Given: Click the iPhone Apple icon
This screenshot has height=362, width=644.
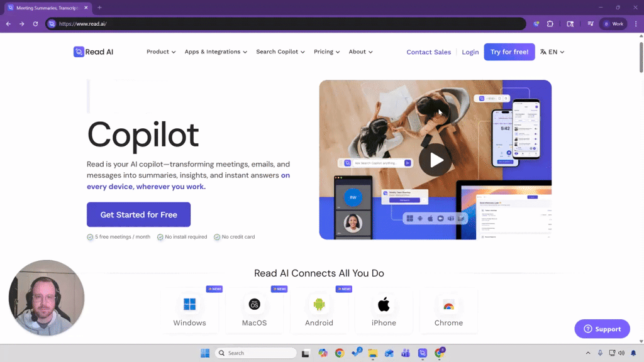Looking at the screenshot, I should point(384,305).
